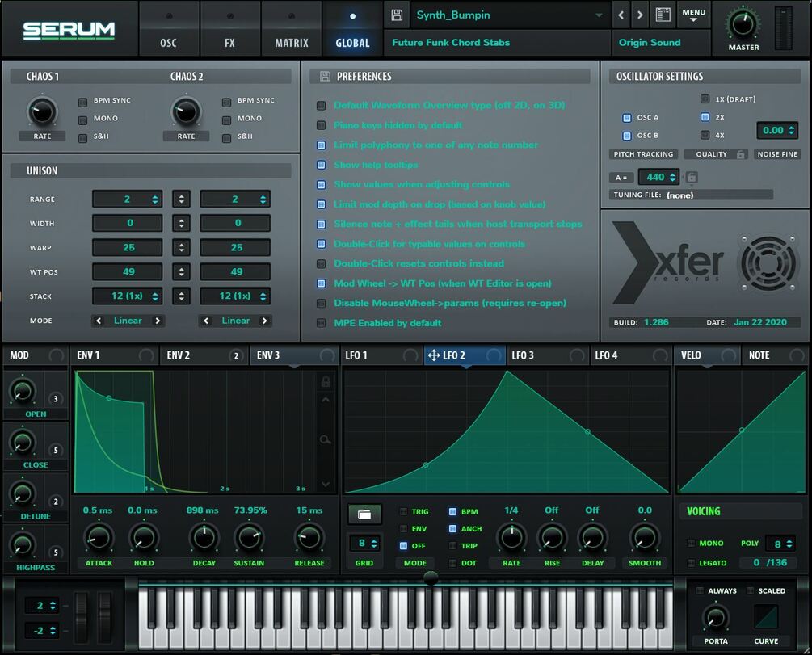Click the Chaos 1 RATE knob
The height and width of the screenshot is (655, 812).
42,111
